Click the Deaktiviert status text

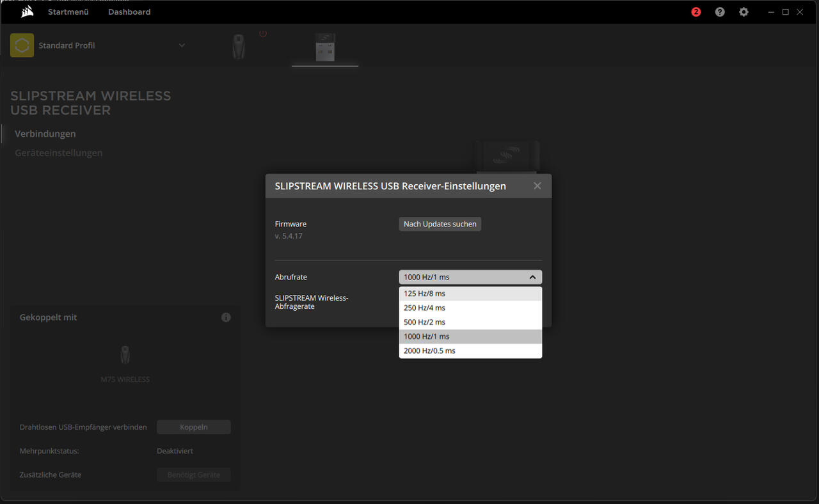click(175, 451)
